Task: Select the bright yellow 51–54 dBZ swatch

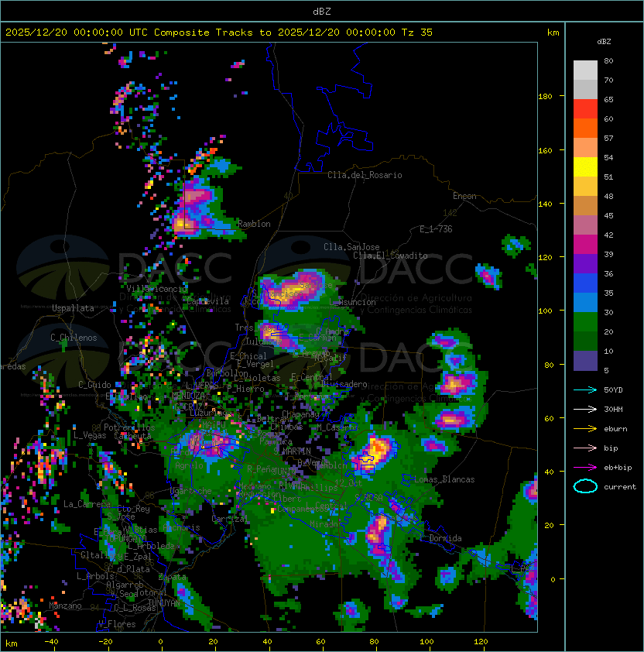Action: pyautogui.click(x=585, y=167)
